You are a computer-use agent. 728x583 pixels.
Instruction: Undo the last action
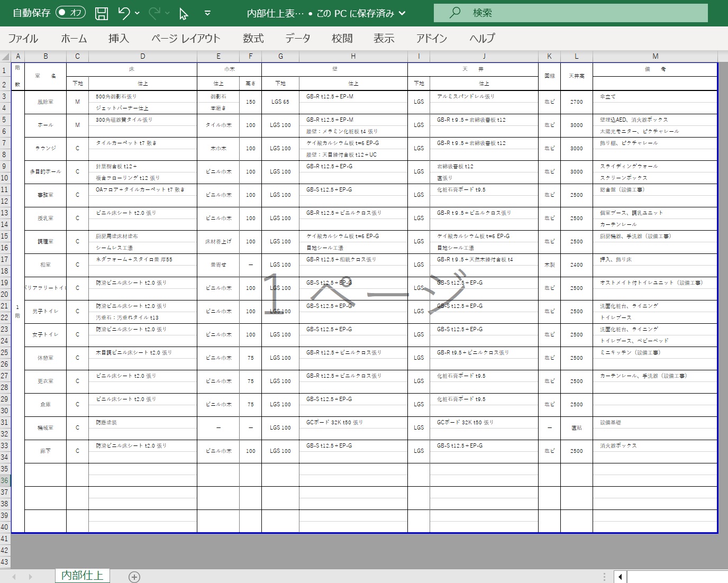point(124,13)
